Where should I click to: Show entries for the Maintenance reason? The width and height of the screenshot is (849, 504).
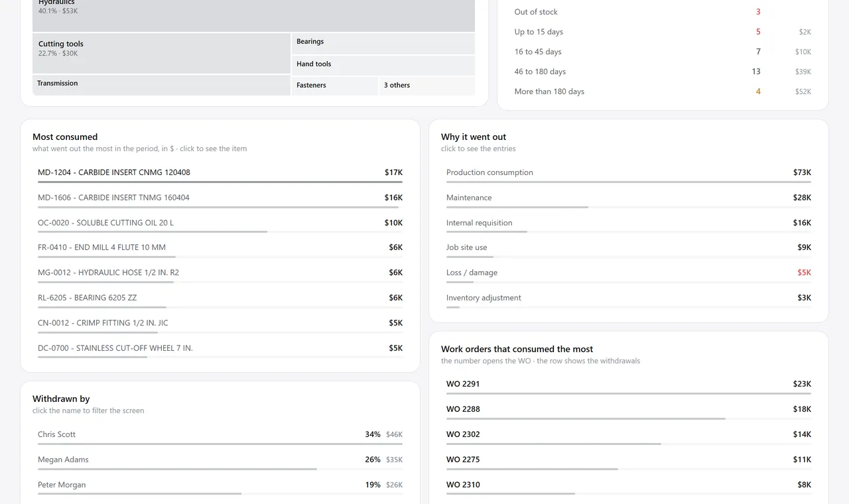click(629, 199)
